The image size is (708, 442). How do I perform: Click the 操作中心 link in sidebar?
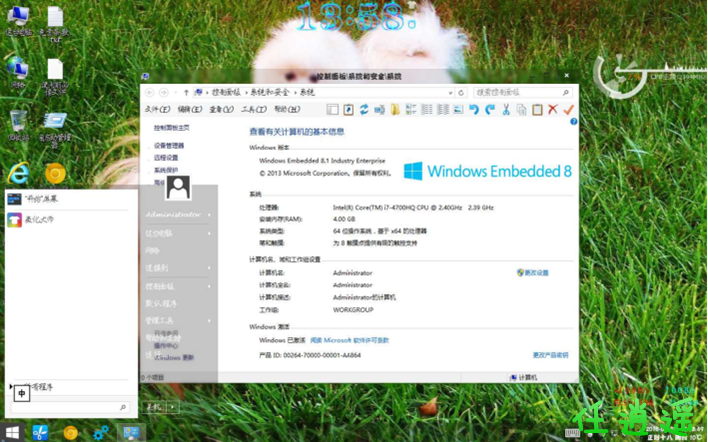coord(166,346)
